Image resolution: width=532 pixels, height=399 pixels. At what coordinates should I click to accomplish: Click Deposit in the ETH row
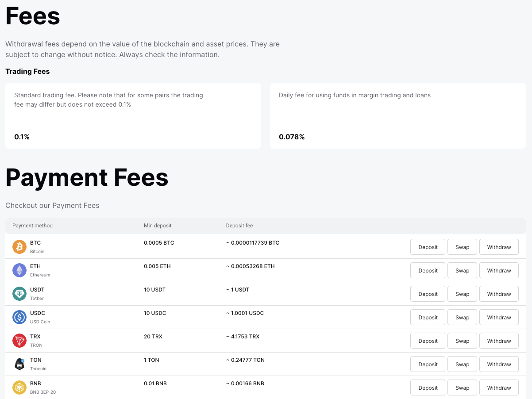[428, 270]
